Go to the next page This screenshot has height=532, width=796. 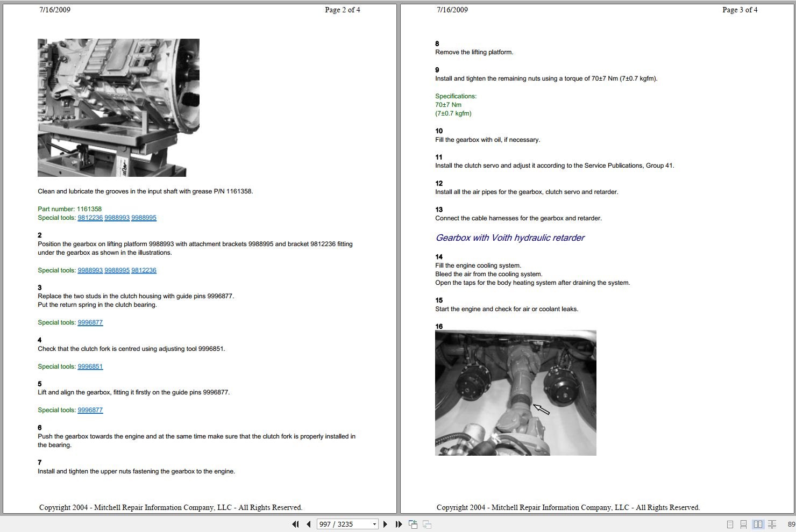(385, 524)
